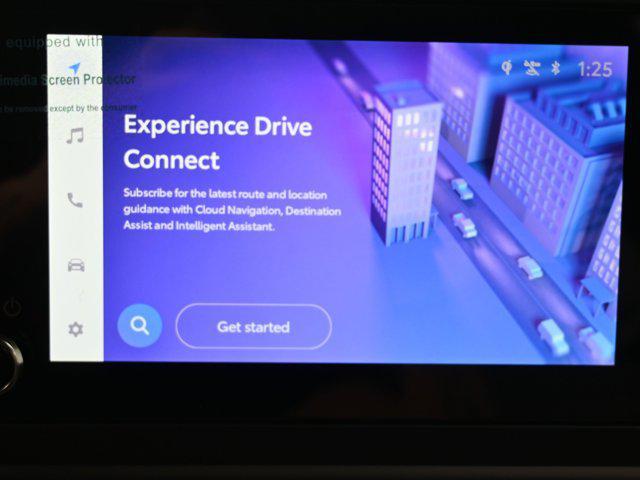Open the Vehicle info menu
The image size is (640, 480).
point(75,265)
